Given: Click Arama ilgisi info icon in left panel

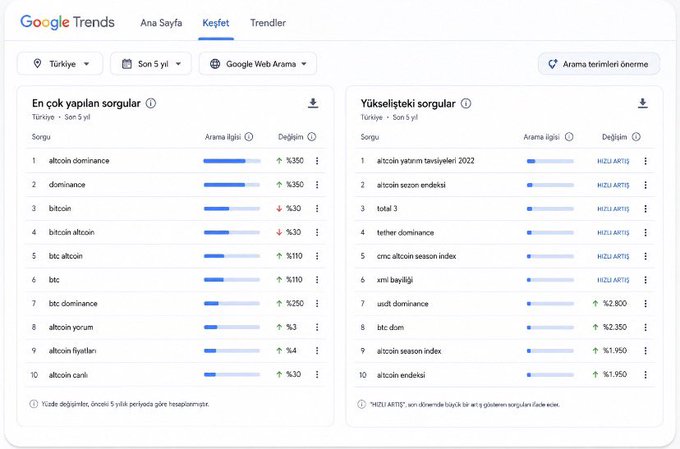Looking at the screenshot, I should [x=248, y=137].
